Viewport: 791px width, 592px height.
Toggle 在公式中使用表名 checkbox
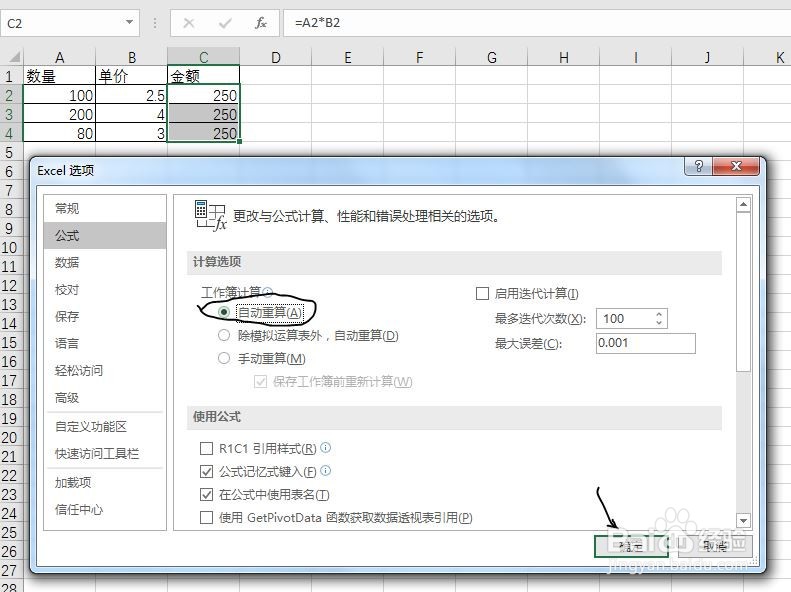point(206,494)
